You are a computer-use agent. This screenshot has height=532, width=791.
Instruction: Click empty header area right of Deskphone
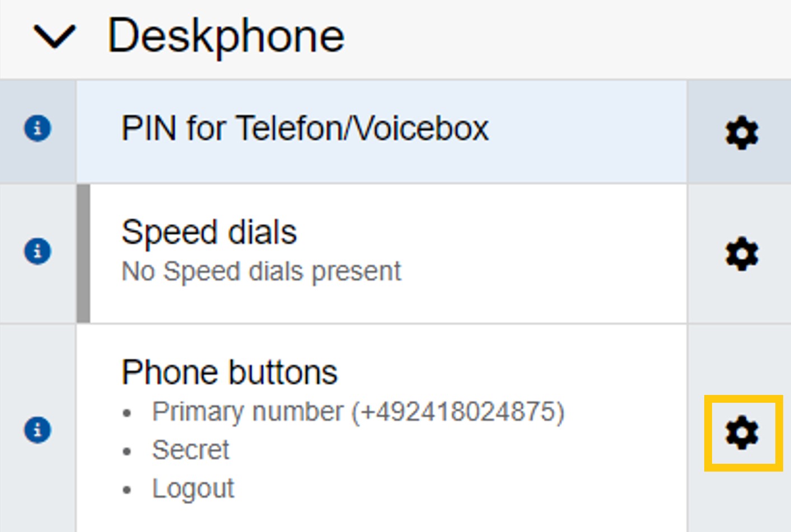pos(560,37)
